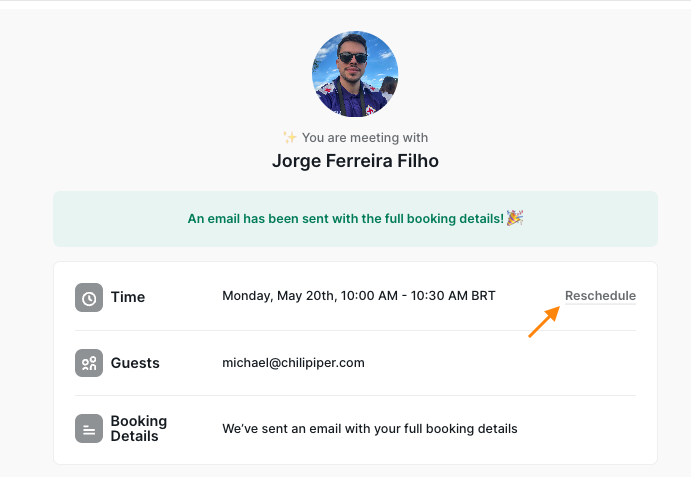Image resolution: width=691 pixels, height=477 pixels.
Task: Click the Jorge Ferreira Filho name heading
Action: coord(355,161)
